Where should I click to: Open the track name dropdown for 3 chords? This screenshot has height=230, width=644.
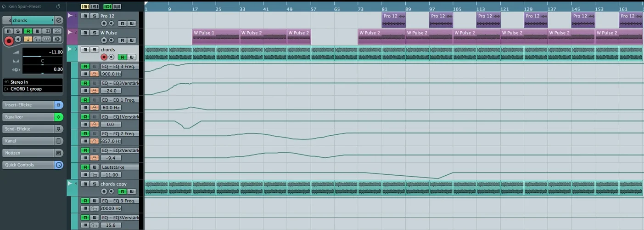point(32,20)
